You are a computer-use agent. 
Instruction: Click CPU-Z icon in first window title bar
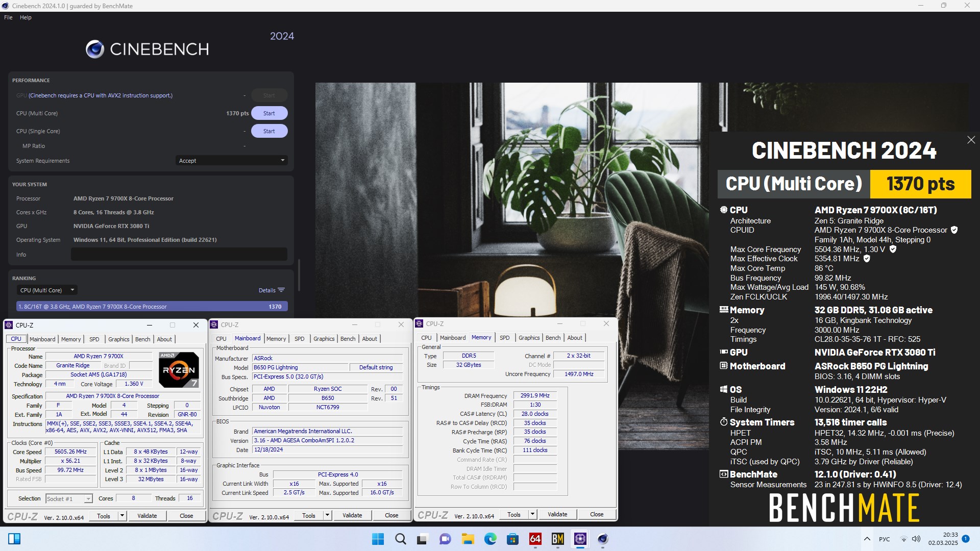point(9,325)
